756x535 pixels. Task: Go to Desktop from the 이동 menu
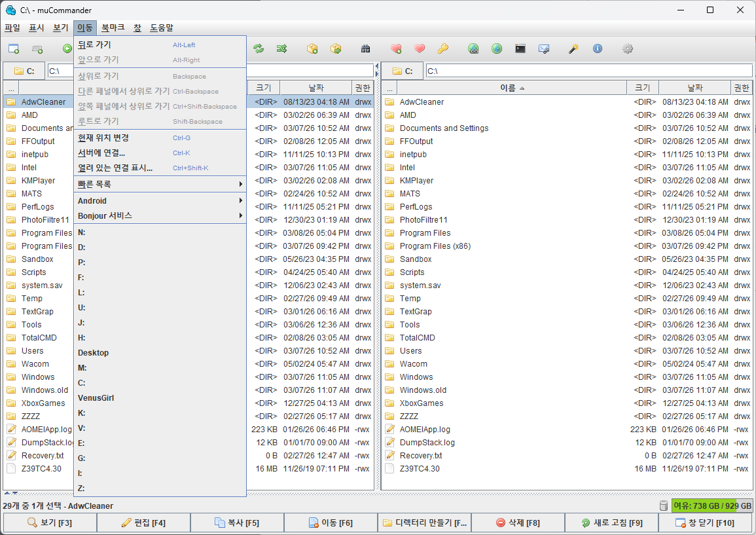click(160, 353)
